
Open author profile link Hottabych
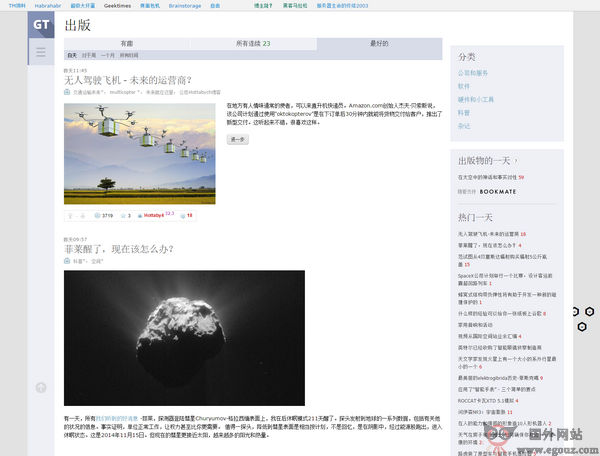tap(154, 216)
